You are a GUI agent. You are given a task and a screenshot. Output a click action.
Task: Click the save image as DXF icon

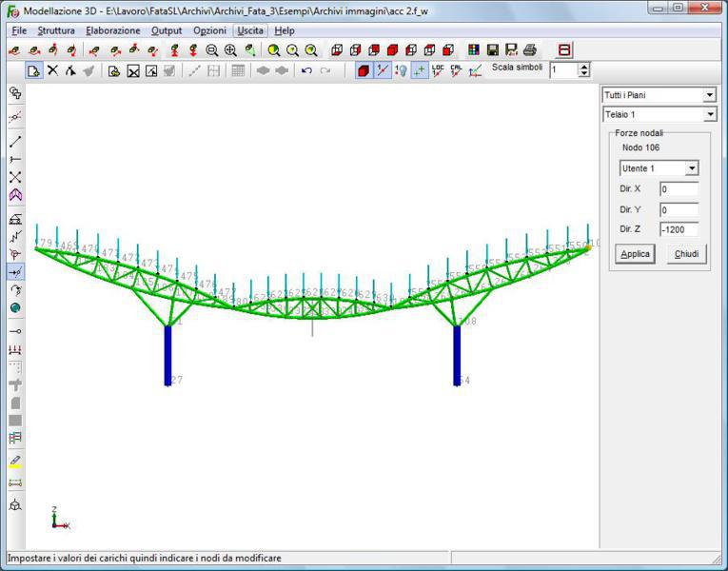(x=511, y=49)
